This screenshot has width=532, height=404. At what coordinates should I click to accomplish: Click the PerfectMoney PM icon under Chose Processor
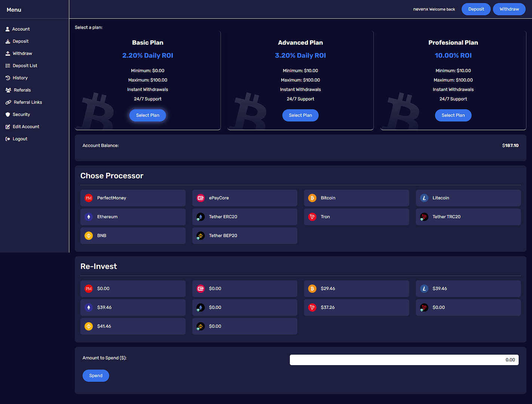(89, 198)
